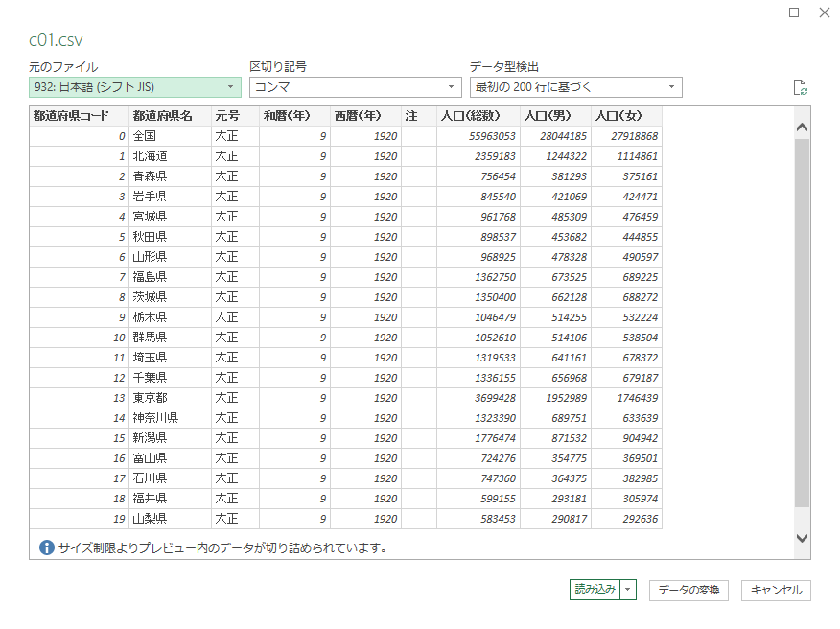
Task: Click the 読み込み button
Action: click(x=595, y=590)
